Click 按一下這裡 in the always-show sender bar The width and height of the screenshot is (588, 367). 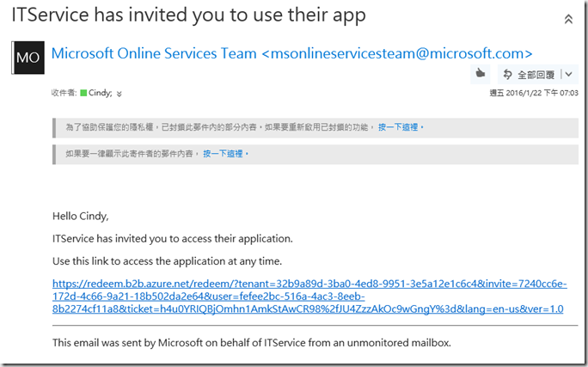[x=225, y=154]
